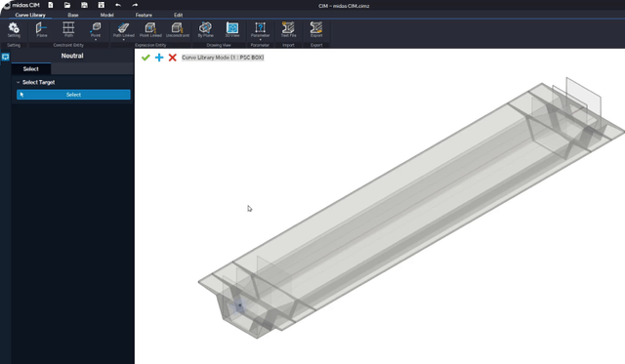Select the Plane constraint entity tool

coord(41,30)
